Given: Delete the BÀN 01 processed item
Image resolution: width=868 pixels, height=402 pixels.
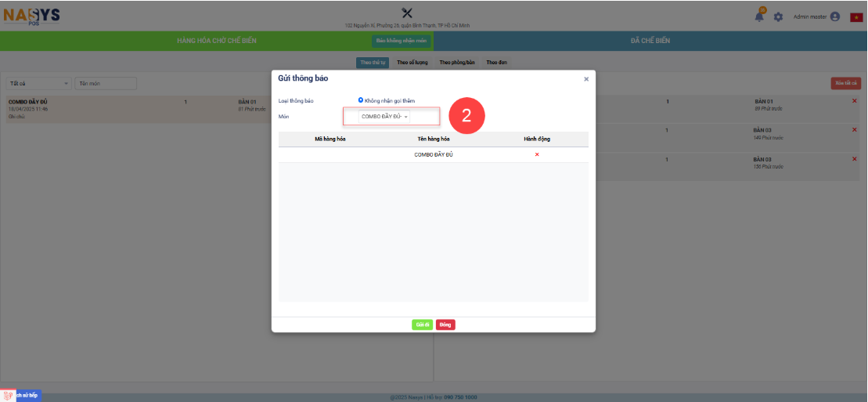Looking at the screenshot, I should click(854, 100).
